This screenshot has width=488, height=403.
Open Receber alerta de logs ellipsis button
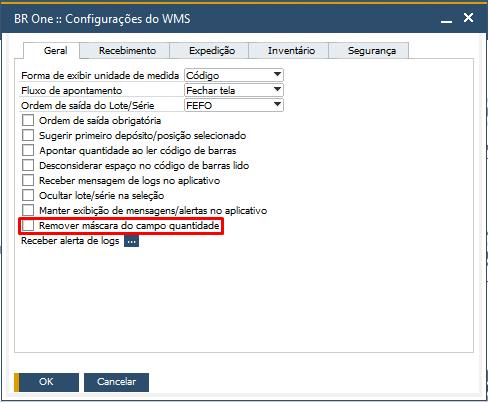tap(131, 241)
